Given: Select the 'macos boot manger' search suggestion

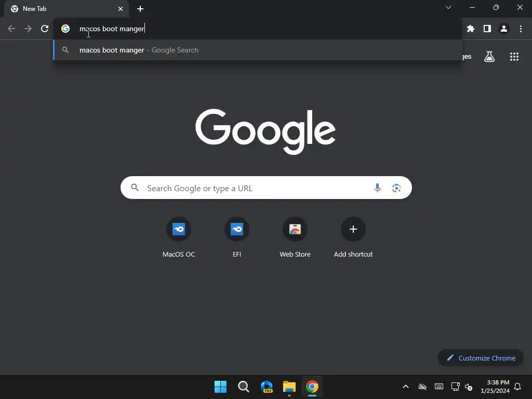Looking at the screenshot, I should 258,50.
